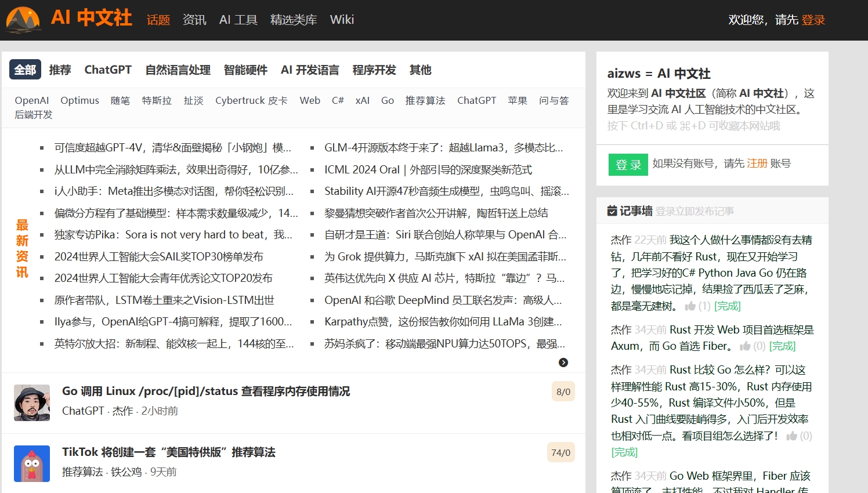Filter by the OpenAI tag

32,100
